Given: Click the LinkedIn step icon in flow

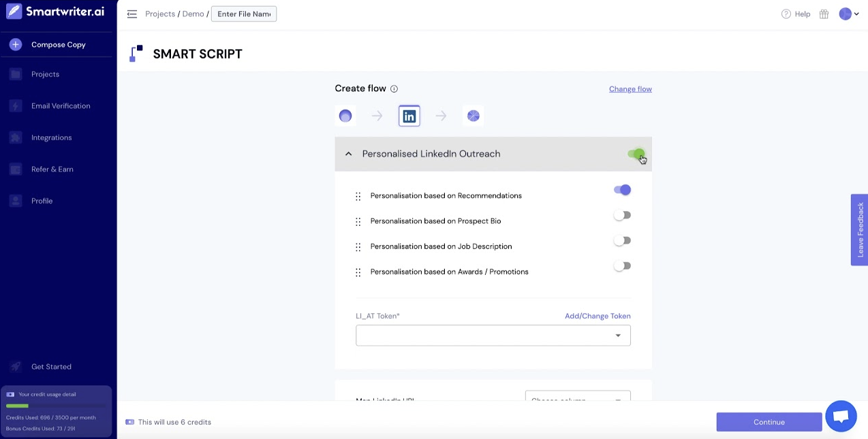Looking at the screenshot, I should pos(409,116).
